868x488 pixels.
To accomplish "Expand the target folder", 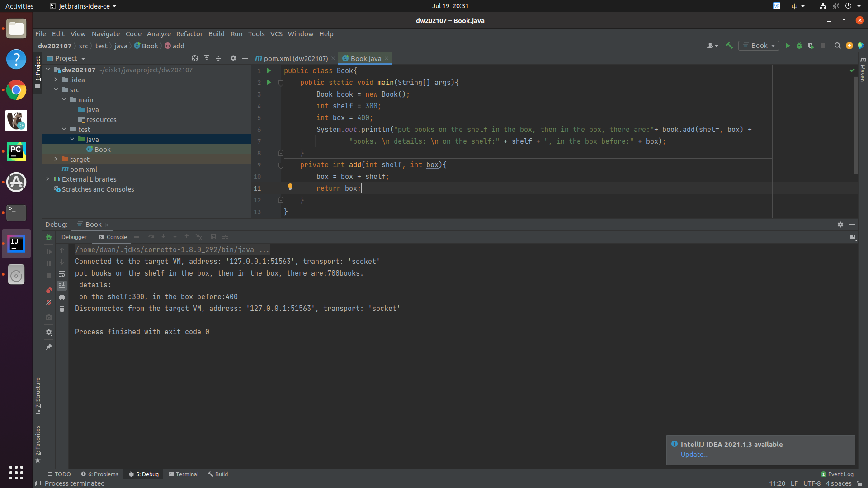I will click(x=56, y=159).
